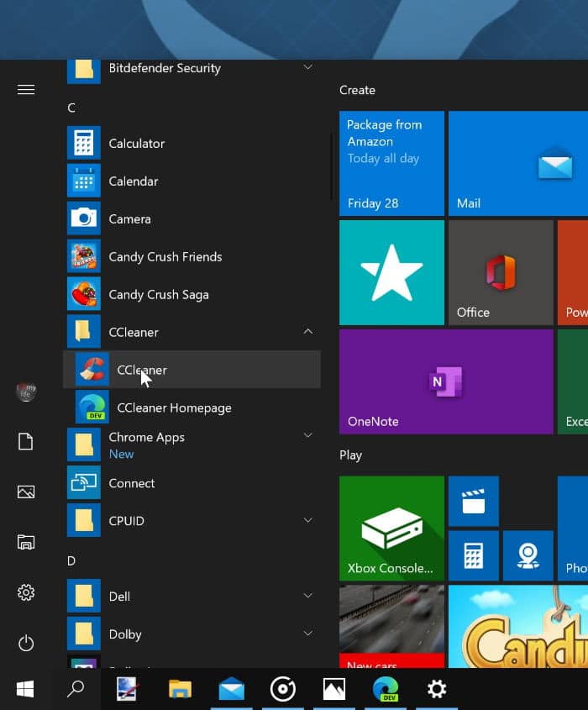This screenshot has height=710, width=588.
Task: Open the Mail tile
Action: coord(518,164)
